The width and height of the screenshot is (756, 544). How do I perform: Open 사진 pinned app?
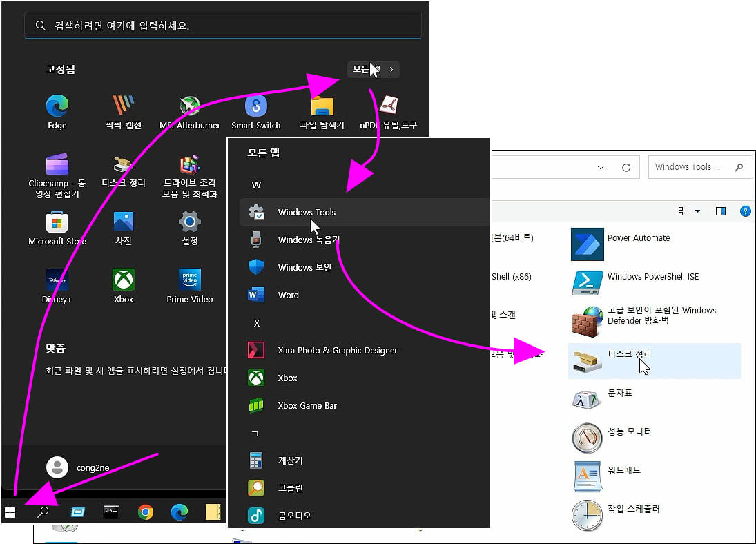click(124, 229)
